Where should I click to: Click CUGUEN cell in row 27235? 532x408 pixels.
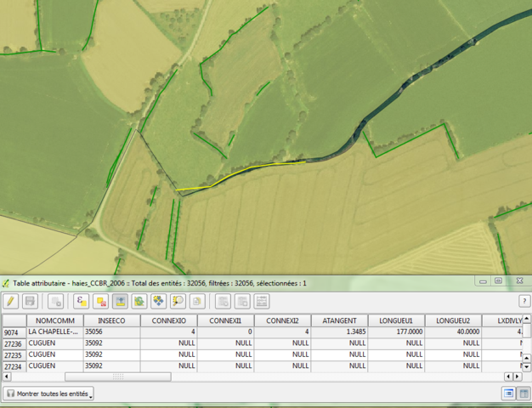pyautogui.click(x=55, y=354)
